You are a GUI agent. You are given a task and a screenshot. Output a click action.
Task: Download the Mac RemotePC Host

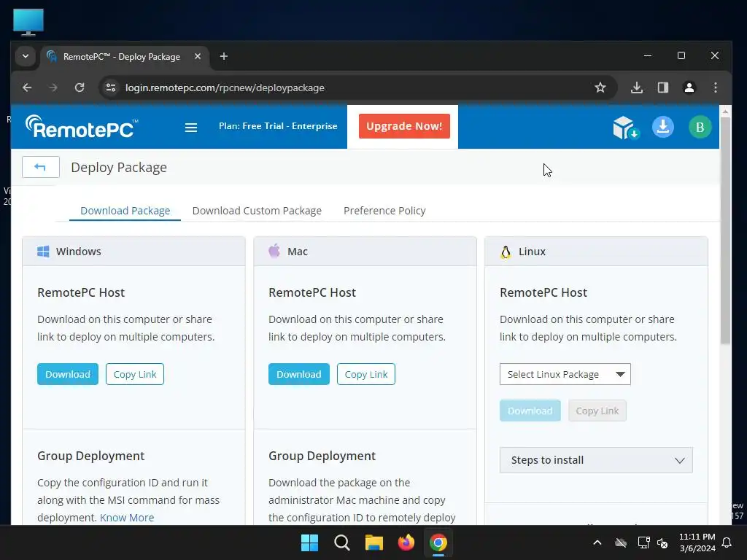click(298, 374)
